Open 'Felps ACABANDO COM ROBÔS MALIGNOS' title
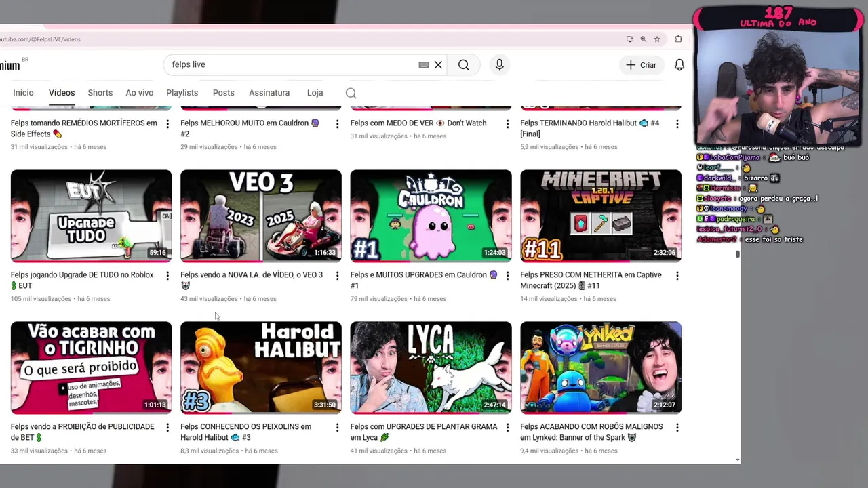 (591, 432)
